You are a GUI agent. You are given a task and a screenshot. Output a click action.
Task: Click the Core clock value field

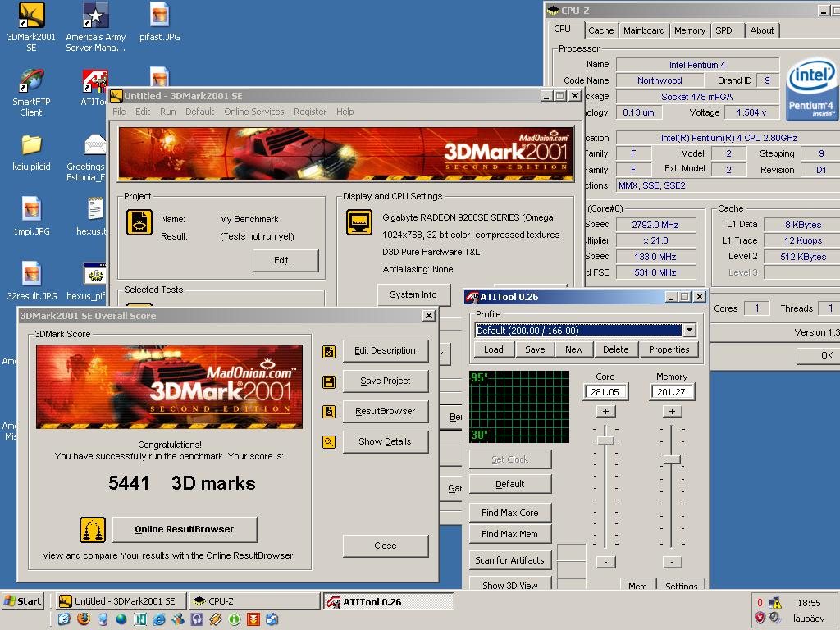(x=605, y=392)
